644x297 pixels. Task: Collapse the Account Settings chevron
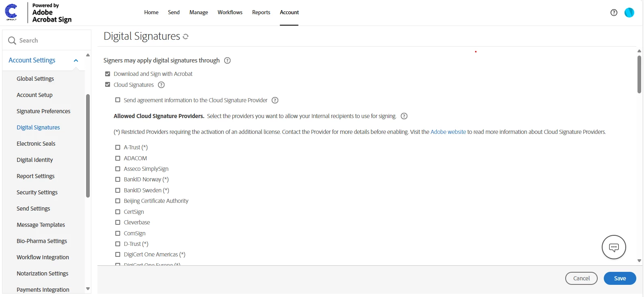click(x=76, y=60)
